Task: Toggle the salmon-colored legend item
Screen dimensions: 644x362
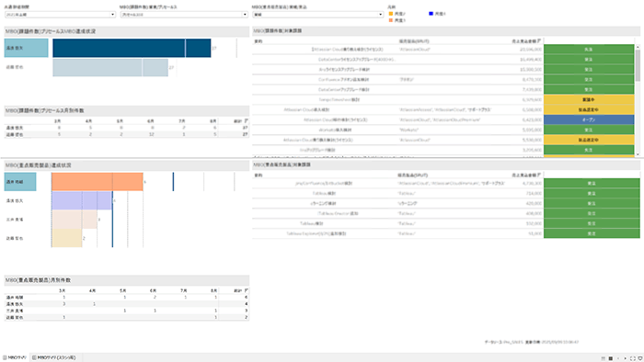Action: pos(391,20)
